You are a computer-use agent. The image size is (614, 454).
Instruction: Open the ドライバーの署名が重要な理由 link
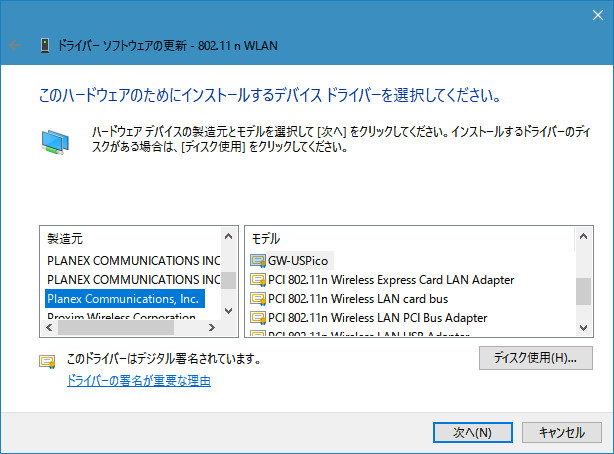click(x=139, y=381)
